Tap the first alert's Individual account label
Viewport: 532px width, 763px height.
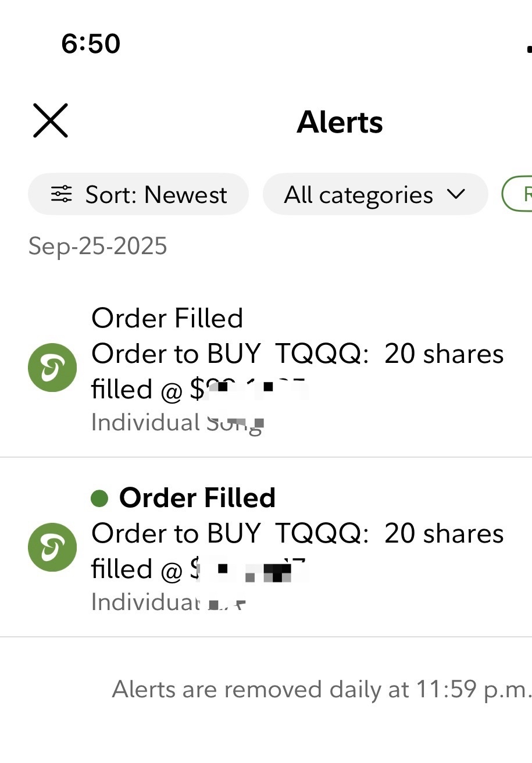pyautogui.click(x=177, y=423)
